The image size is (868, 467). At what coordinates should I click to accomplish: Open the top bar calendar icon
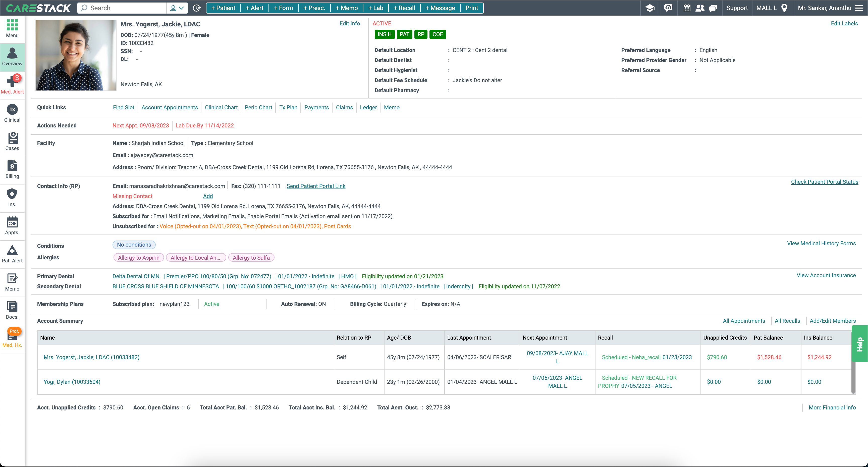(x=687, y=8)
